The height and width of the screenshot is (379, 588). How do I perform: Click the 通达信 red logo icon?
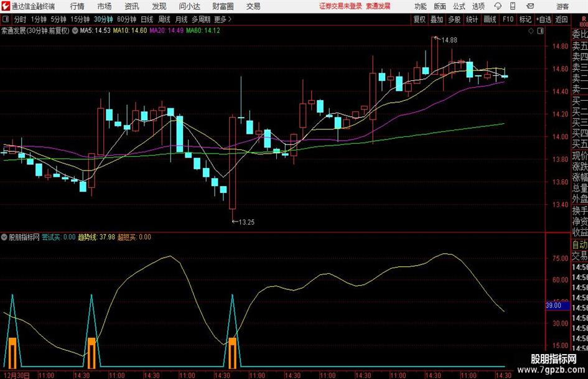pyautogui.click(x=6, y=6)
